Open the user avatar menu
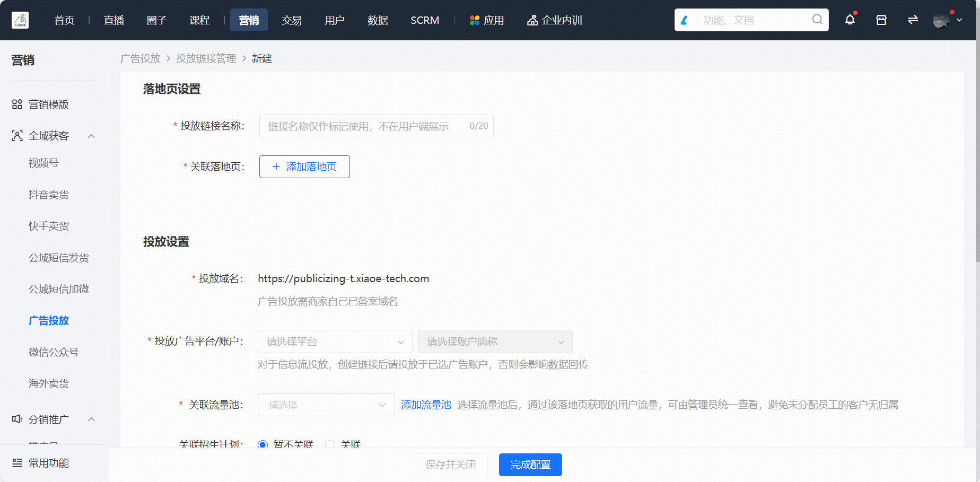Image resolution: width=980 pixels, height=482 pixels. point(941,20)
